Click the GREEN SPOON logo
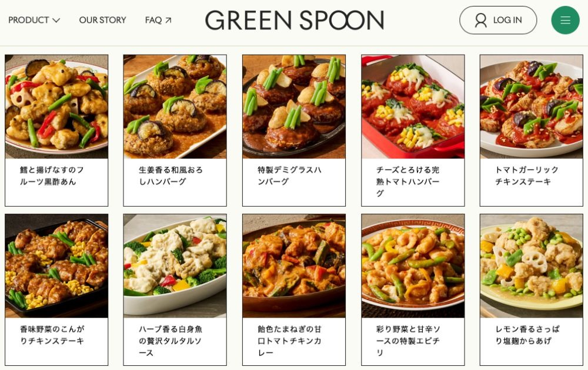This screenshot has width=588, height=370. (x=295, y=20)
